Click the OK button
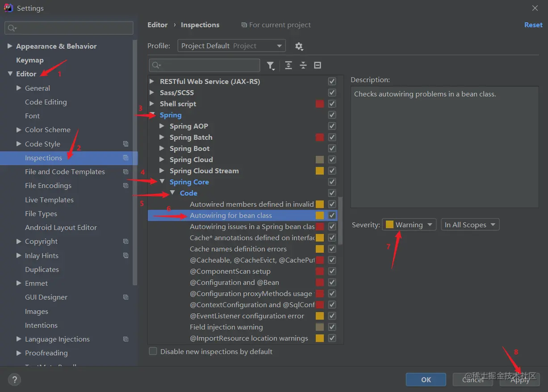548x392 pixels. point(426,379)
